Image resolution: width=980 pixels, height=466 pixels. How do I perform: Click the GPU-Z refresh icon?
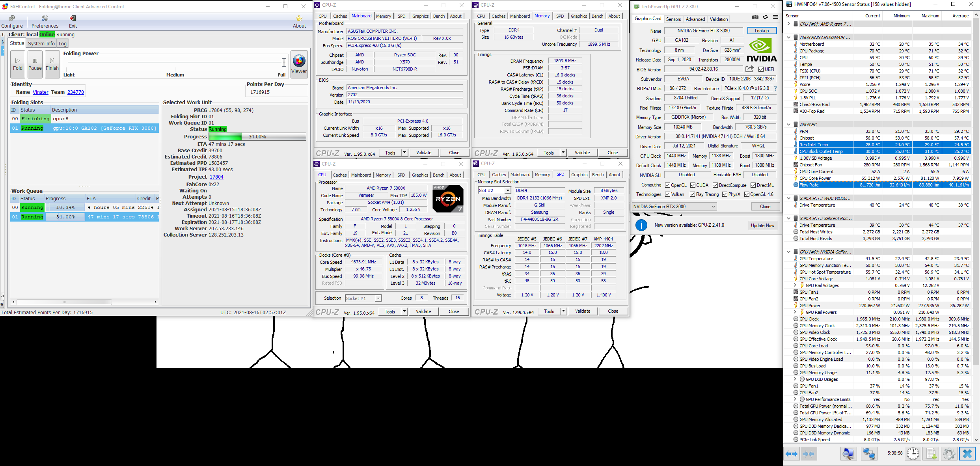point(765,17)
